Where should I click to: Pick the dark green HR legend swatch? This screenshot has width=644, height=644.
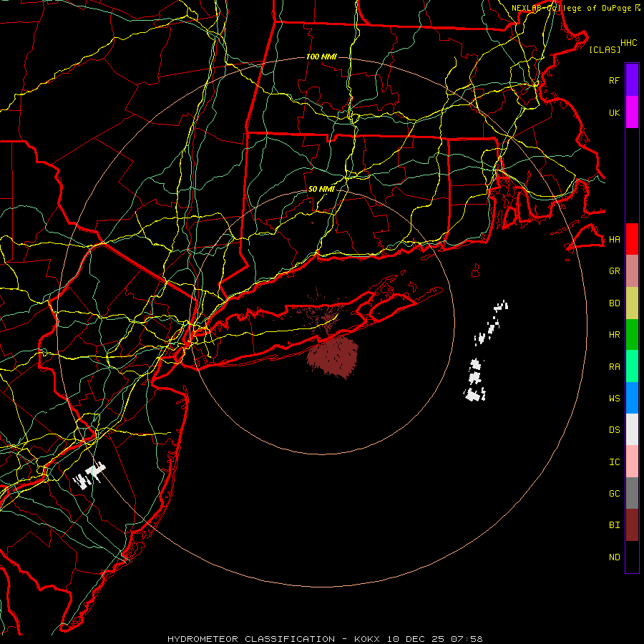632,334
